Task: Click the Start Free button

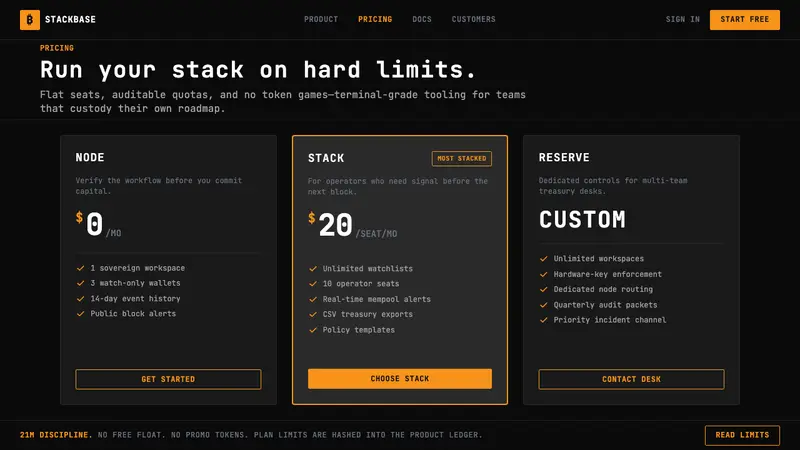Action: pos(744,19)
